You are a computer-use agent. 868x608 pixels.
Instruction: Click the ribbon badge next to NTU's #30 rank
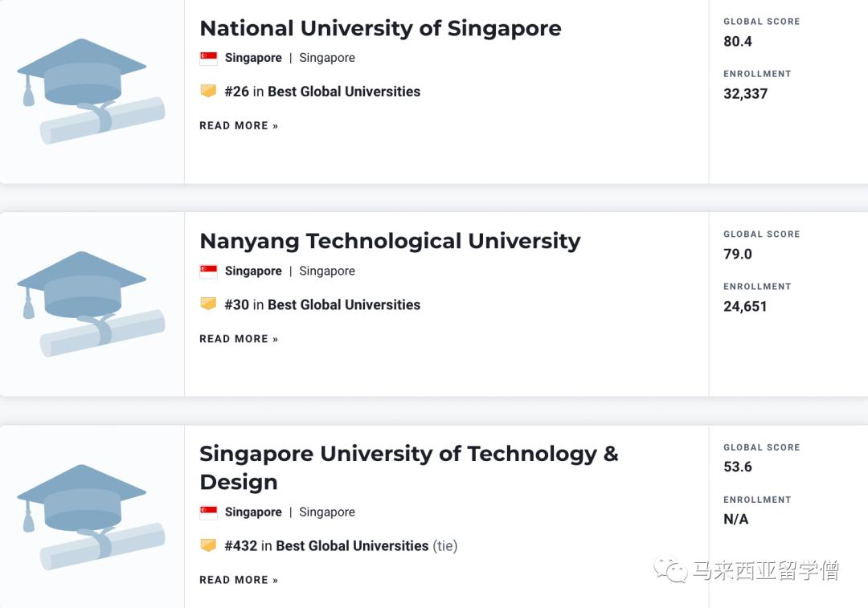pos(208,304)
